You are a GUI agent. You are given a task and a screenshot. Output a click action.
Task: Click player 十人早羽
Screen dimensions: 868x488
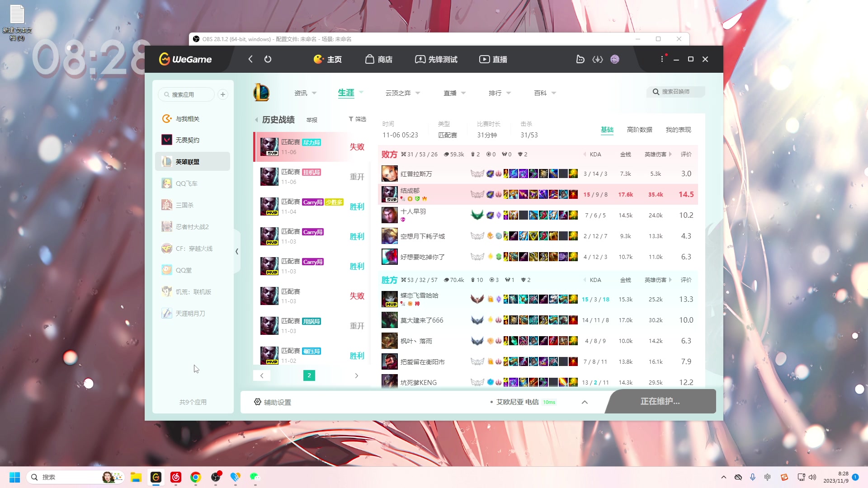413,211
